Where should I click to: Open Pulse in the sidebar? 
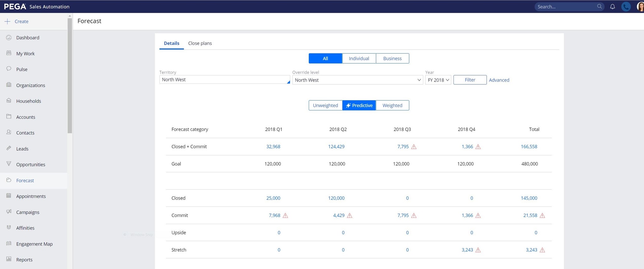coord(22,69)
